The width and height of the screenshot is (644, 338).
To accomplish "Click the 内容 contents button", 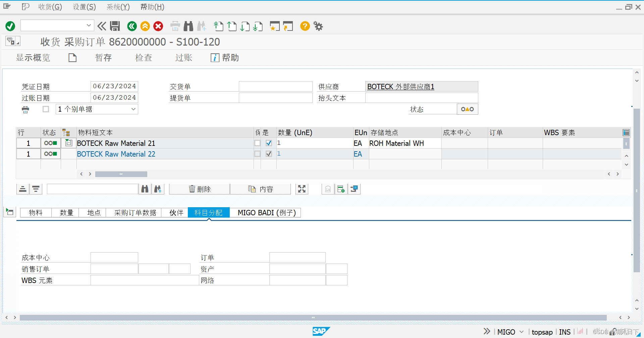I will (x=261, y=189).
